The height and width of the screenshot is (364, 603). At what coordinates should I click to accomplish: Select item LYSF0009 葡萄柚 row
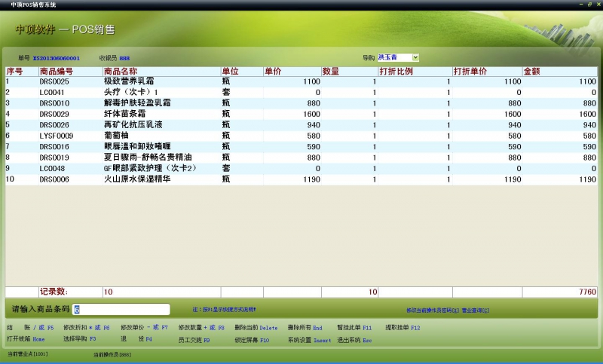pyautogui.click(x=301, y=136)
